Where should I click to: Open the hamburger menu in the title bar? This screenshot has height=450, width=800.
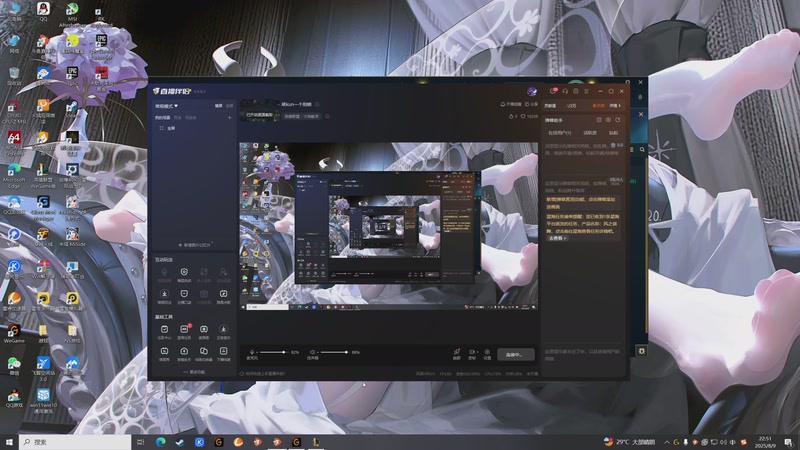point(586,91)
